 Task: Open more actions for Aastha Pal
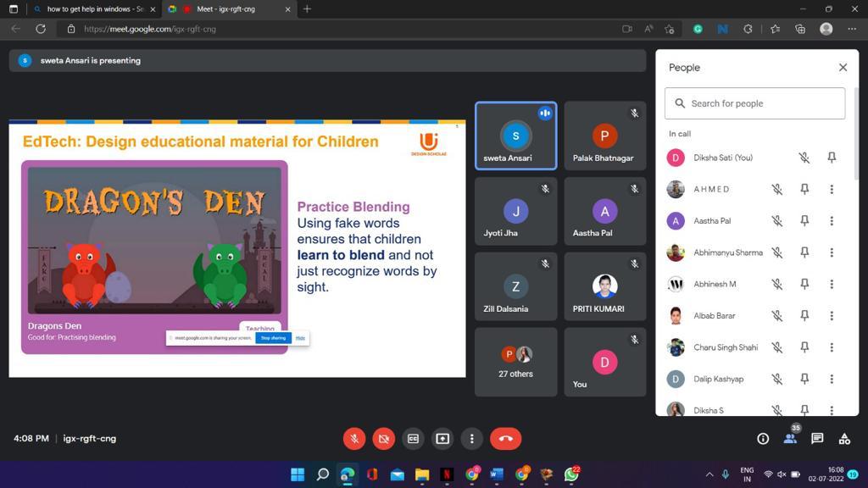832,221
